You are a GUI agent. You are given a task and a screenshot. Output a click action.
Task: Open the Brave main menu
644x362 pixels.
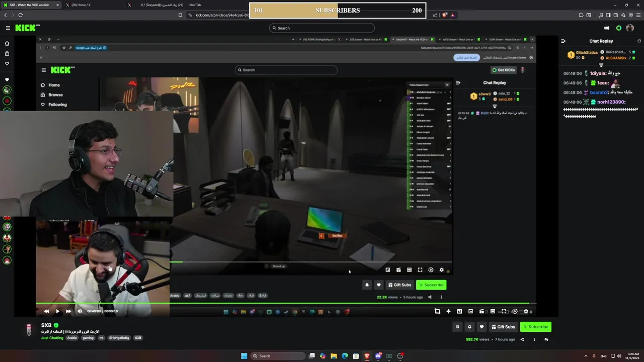(638, 15)
